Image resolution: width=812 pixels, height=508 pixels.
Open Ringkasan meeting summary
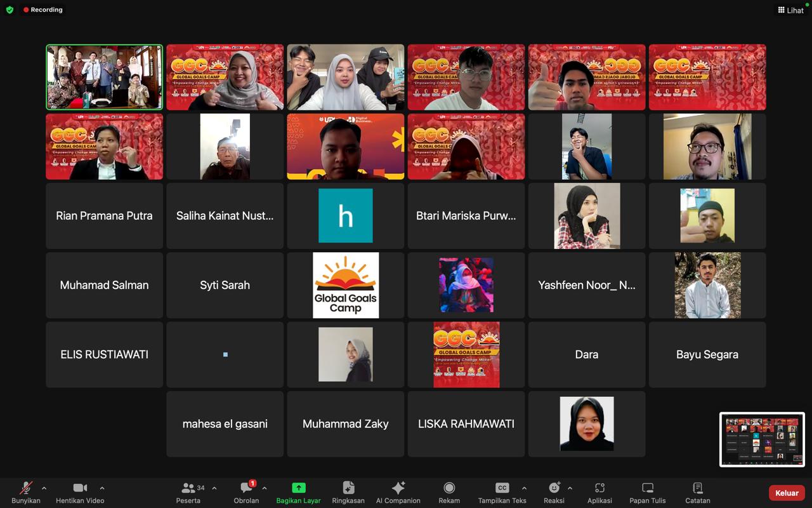(348, 492)
